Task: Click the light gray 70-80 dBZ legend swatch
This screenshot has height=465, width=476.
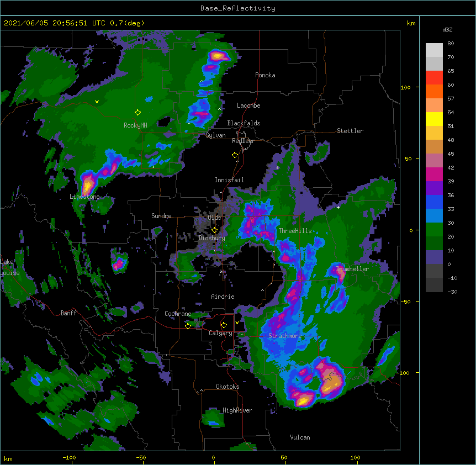Action: click(x=434, y=50)
